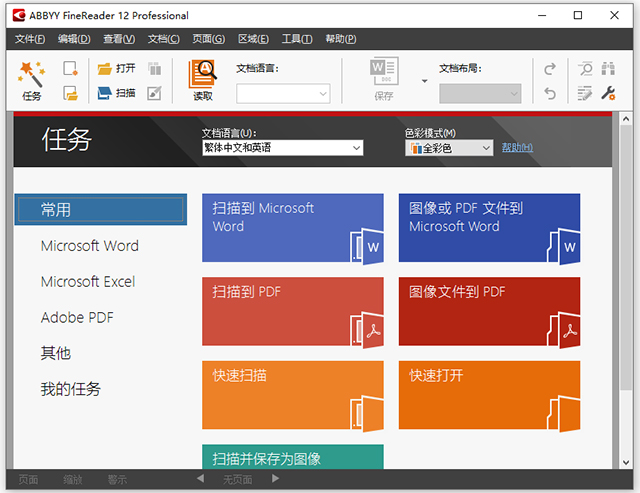Open the 工具(T) menu
The width and height of the screenshot is (640, 493).
click(297, 39)
